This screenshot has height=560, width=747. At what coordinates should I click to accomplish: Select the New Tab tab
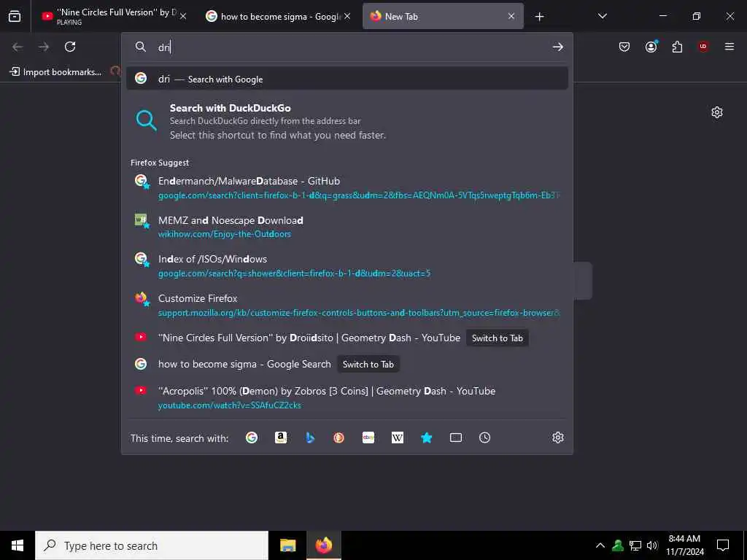click(443, 16)
